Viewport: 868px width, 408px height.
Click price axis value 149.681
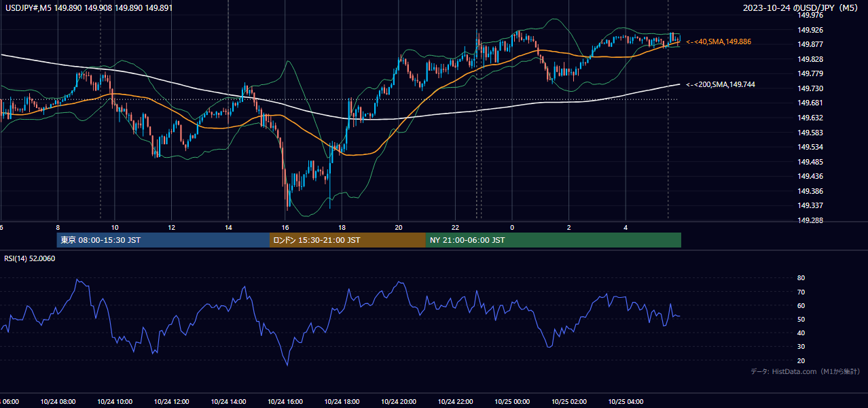tap(810, 103)
